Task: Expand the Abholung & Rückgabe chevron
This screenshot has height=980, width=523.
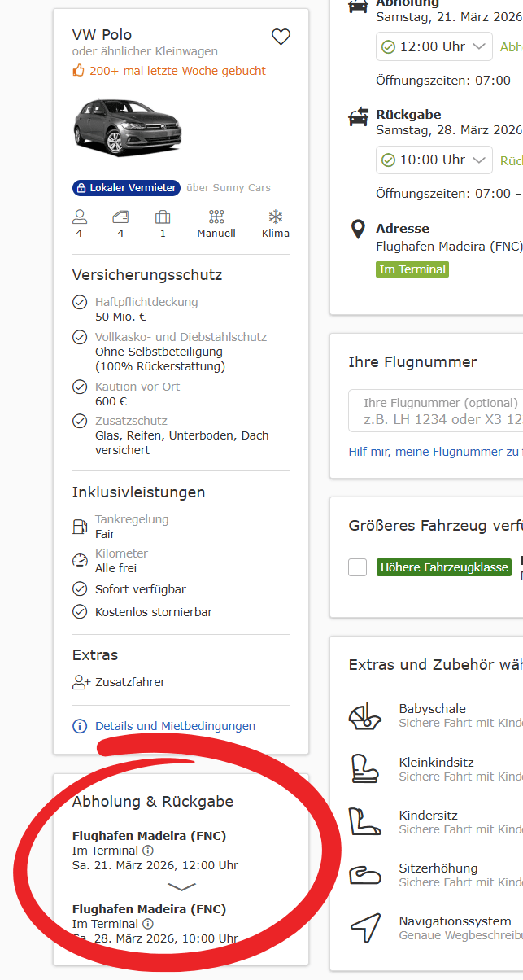Action: [x=181, y=886]
